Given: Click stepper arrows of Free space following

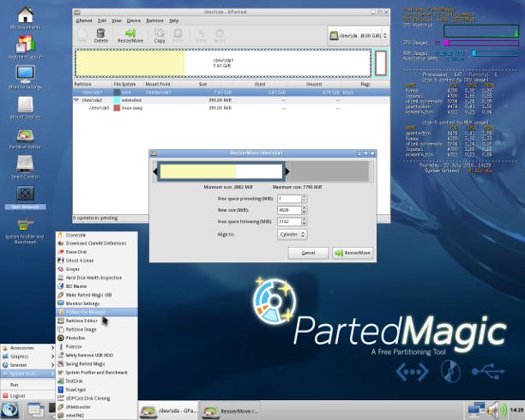Looking at the screenshot, I should 304,221.
